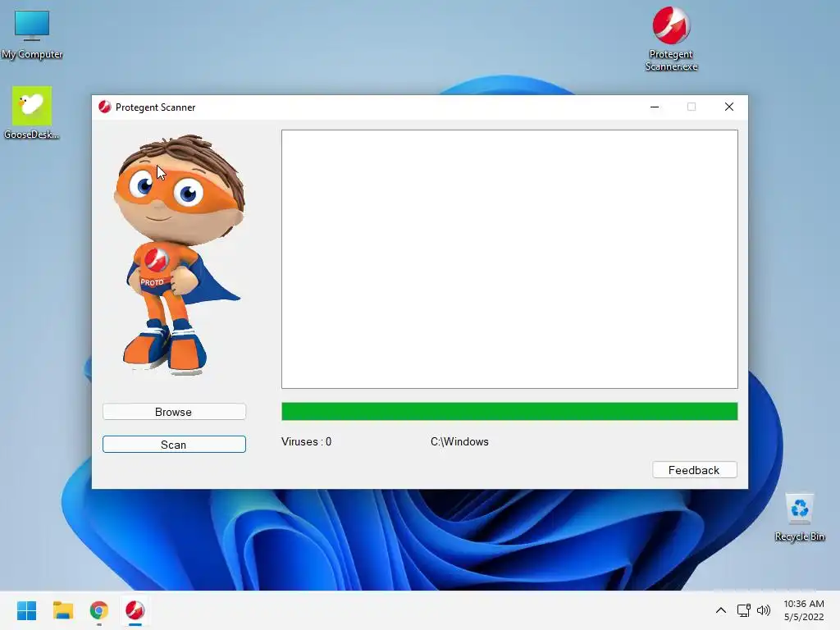Screen dimensions: 840x630
Task: Start a scan with the Scan button
Action: pos(174,444)
